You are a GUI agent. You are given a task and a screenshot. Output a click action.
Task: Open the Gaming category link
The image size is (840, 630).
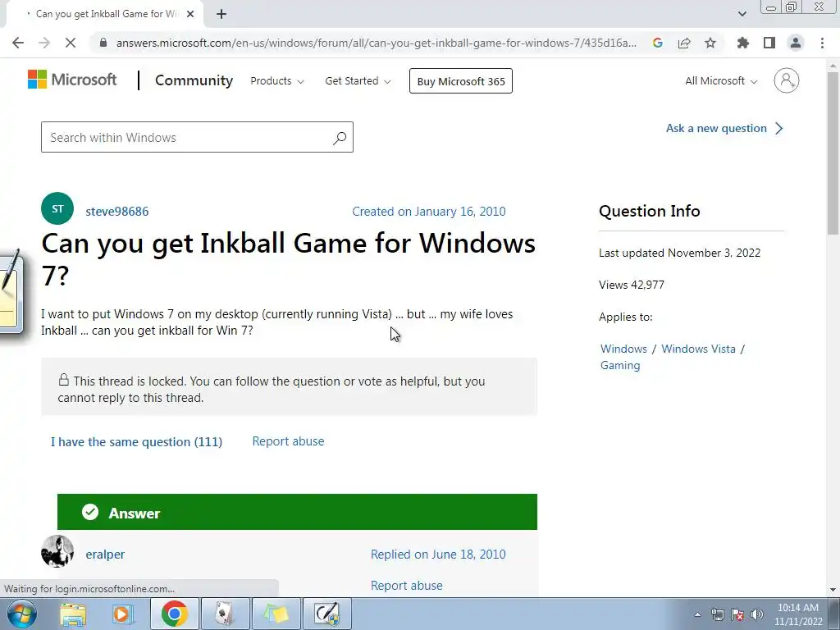pos(620,365)
